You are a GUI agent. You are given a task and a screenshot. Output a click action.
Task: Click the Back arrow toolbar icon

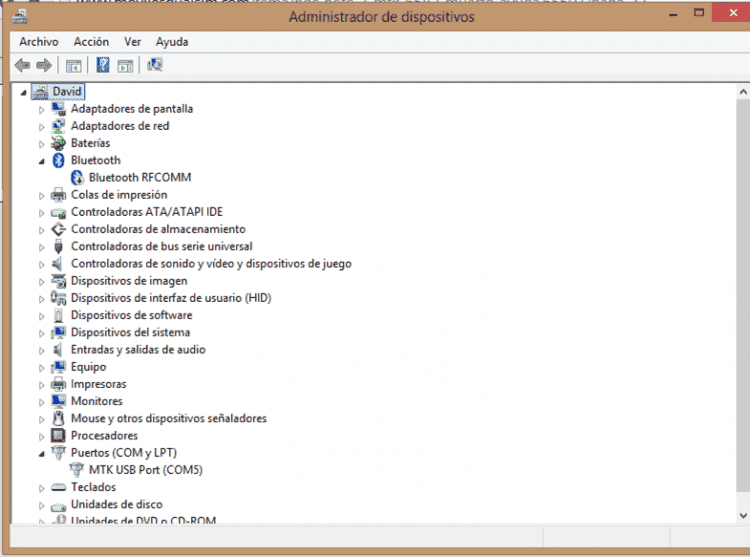coord(22,65)
